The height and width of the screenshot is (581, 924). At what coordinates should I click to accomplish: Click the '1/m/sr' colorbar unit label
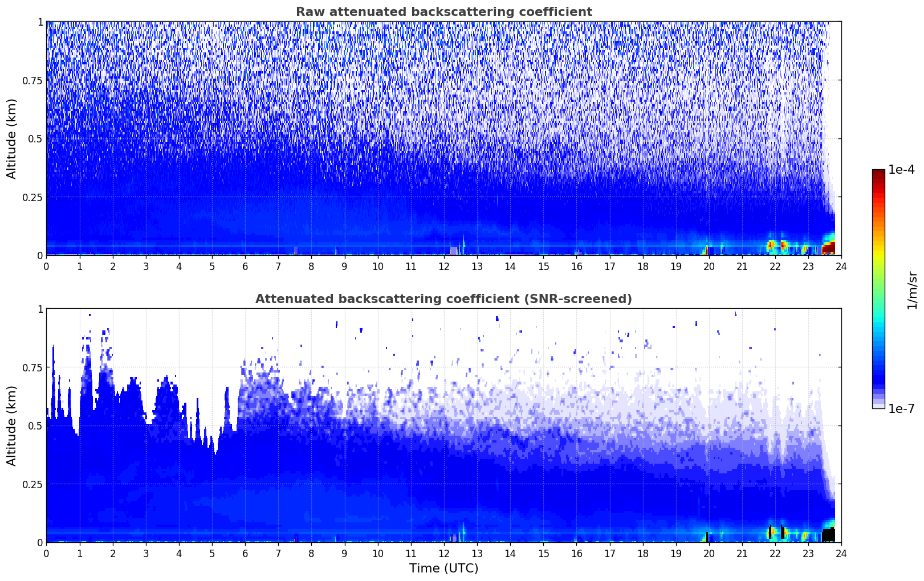[913, 290]
